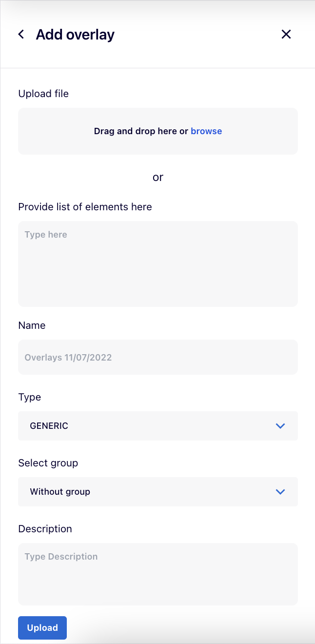The width and height of the screenshot is (315, 644).
Task: Click the chevron arrow in the Select group field
Action: pos(280,492)
